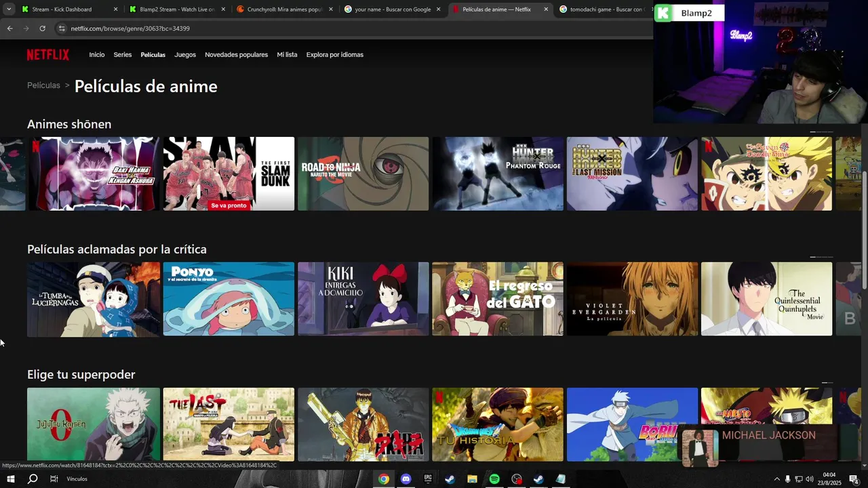Viewport: 868px width, 488px height.
Task: Close the Crunchyroll tab
Action: pos(331,9)
